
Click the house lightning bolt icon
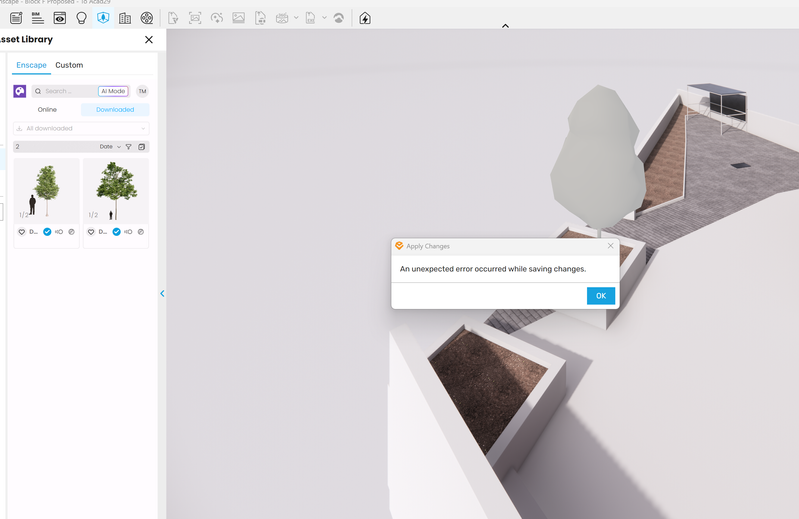(365, 18)
